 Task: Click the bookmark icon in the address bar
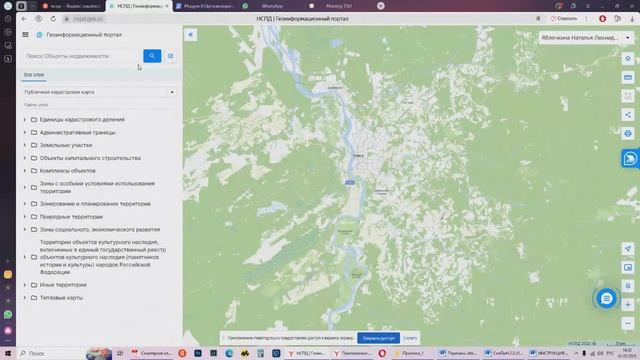(x=538, y=19)
